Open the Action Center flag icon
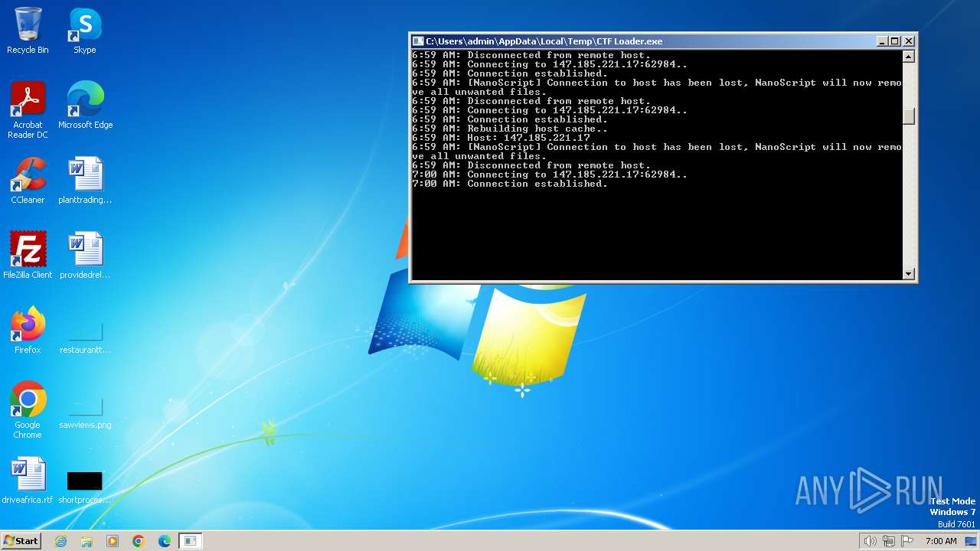Viewport: 980px width, 551px height. [x=907, y=541]
